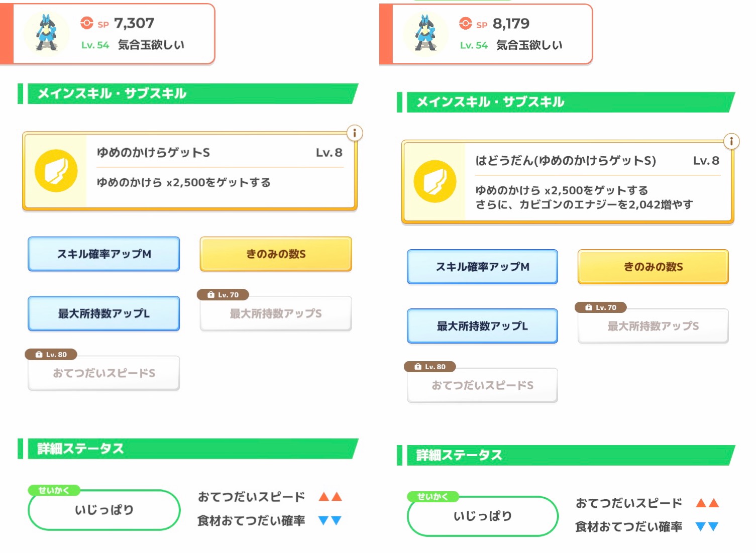Select left スキル確率アップM sub skill
This screenshot has width=756, height=553.
(104, 254)
